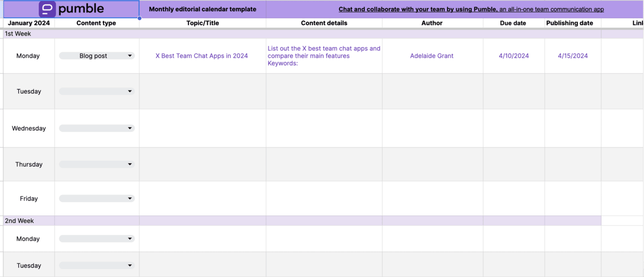
Task: Select the Due date column header
Action: 514,23
